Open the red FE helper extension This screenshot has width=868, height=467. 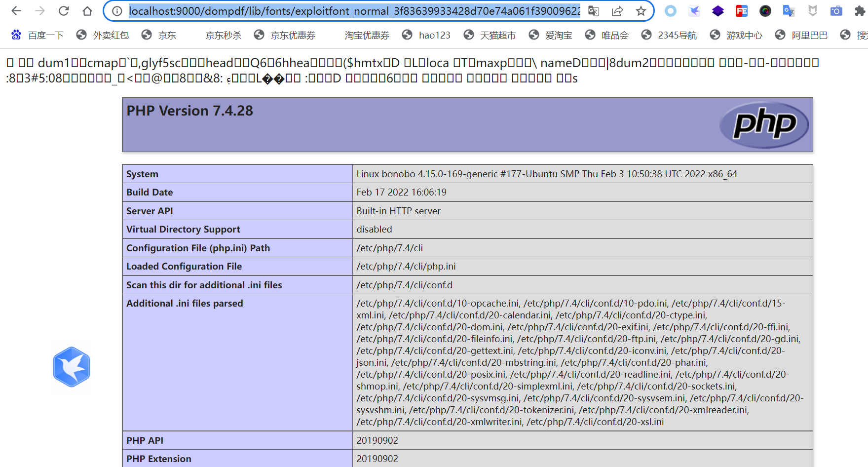(x=742, y=11)
